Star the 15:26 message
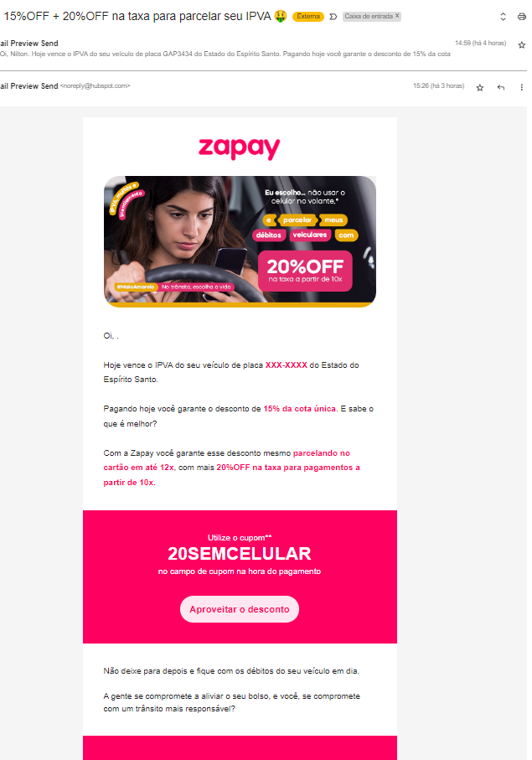Screen dimensions: 532x760 [x=480, y=88]
